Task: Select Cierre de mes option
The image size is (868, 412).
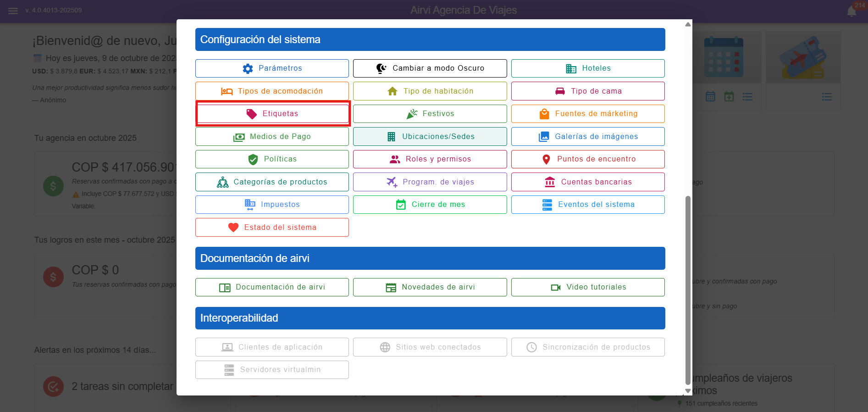Action: click(x=430, y=205)
